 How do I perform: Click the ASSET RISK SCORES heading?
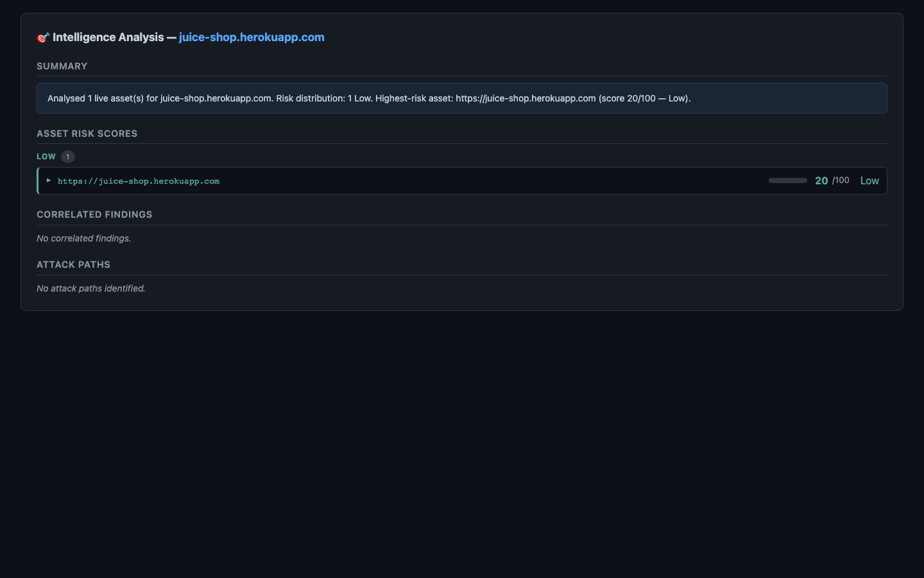coord(87,134)
